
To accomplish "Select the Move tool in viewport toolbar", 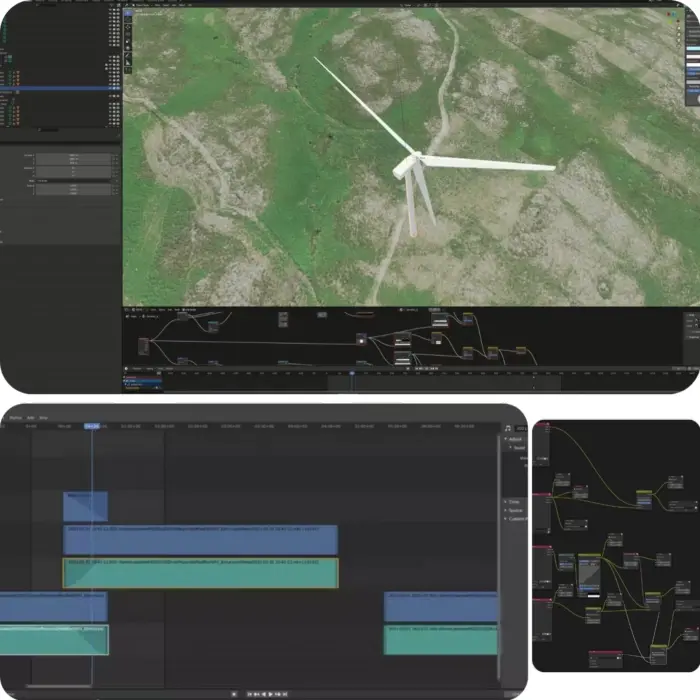I will coord(128,28).
